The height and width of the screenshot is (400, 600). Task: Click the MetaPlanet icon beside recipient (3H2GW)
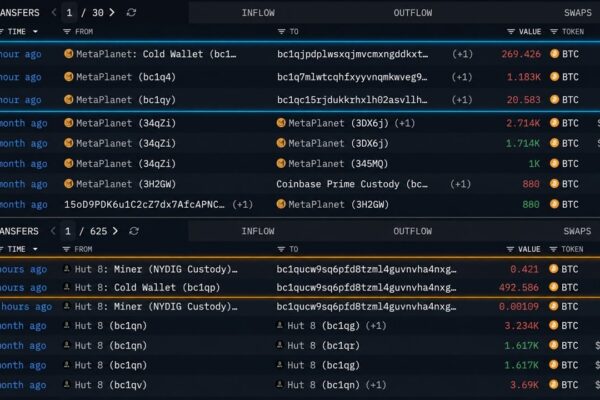(281, 204)
